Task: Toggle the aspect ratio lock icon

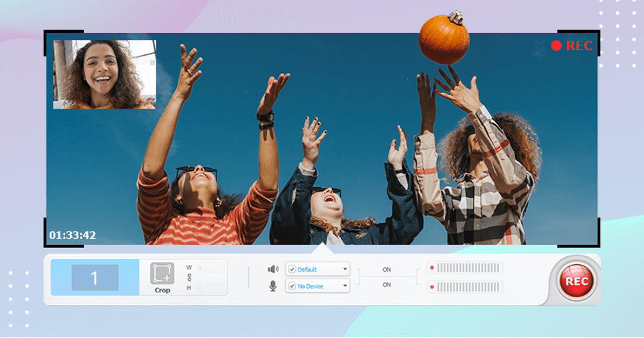Action: click(189, 278)
